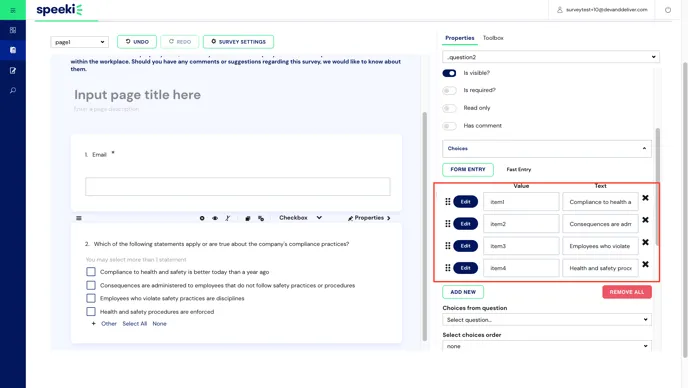Screen dimensions: 688x388
Task: Check 'Consequences are administered to employees' box
Action: coord(91,285)
